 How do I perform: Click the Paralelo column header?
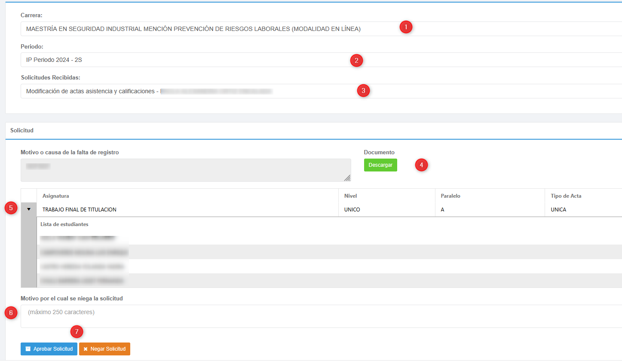450,196
